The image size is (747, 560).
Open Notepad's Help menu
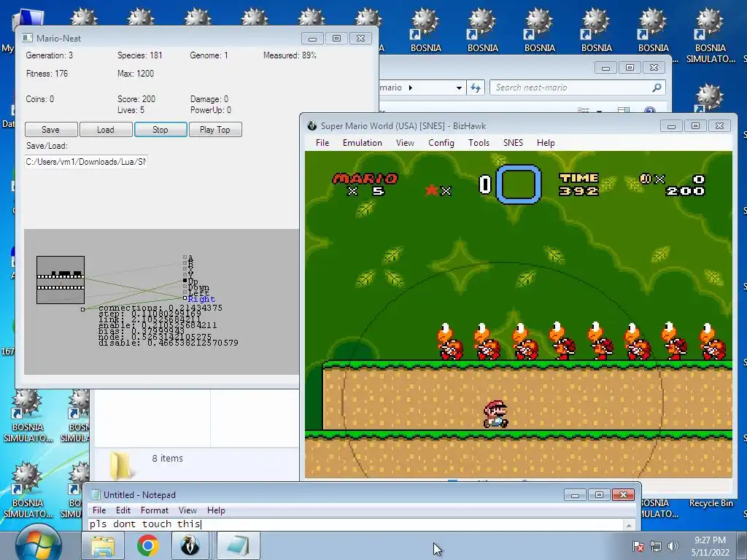tap(216, 510)
